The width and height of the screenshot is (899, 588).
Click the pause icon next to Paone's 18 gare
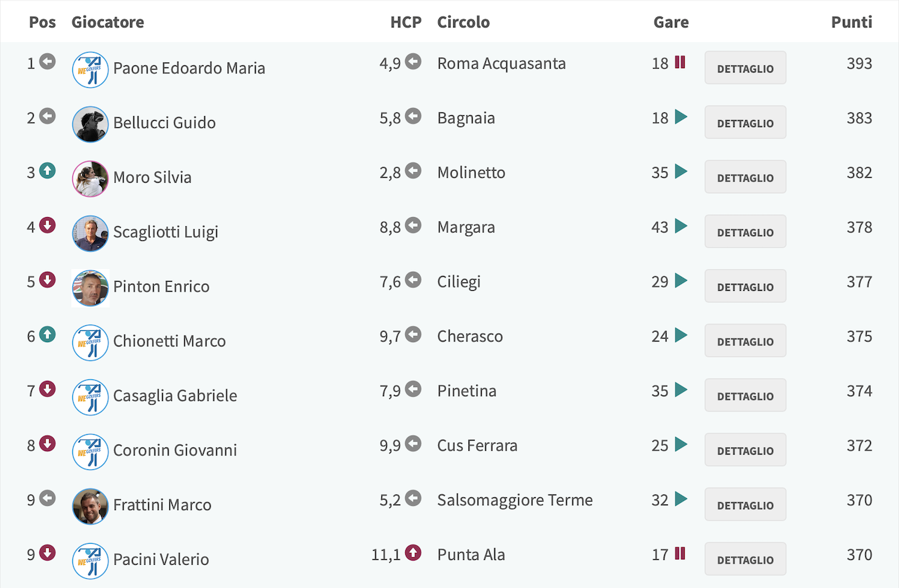click(x=680, y=62)
